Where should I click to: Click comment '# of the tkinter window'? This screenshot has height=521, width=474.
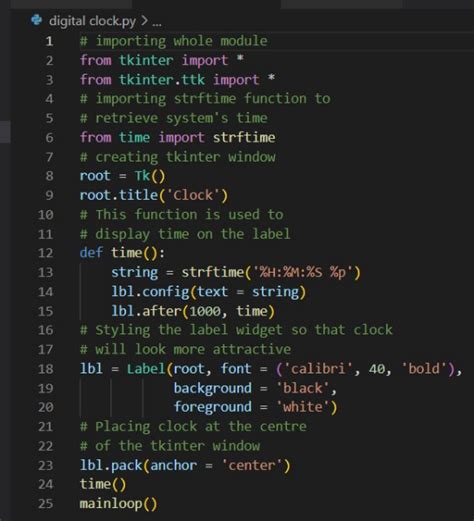170,446
